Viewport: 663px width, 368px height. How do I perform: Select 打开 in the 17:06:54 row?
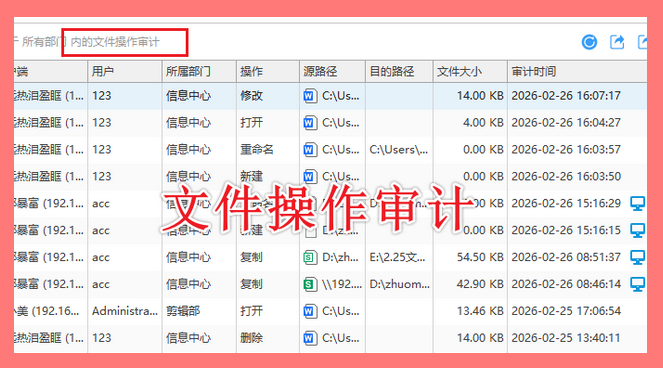[x=252, y=311]
